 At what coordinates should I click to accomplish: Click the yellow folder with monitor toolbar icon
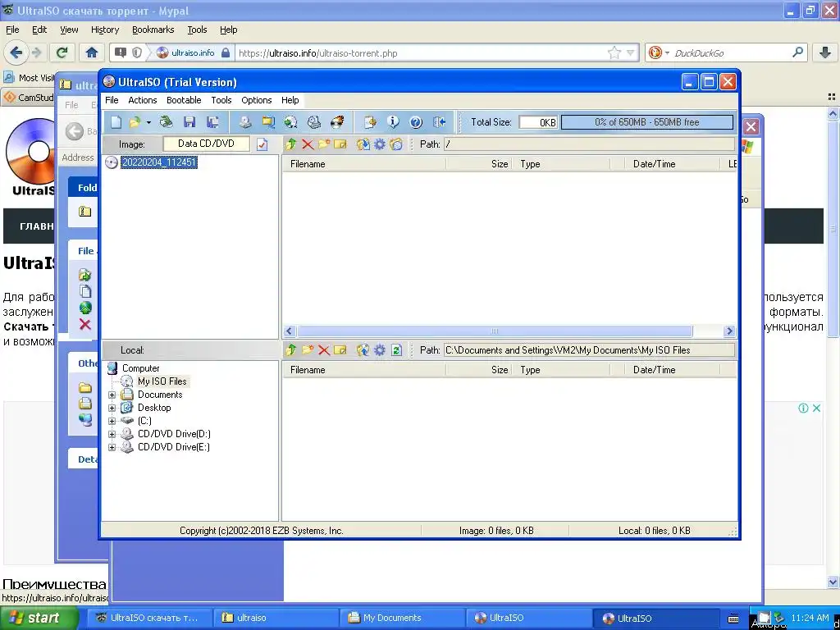268,122
